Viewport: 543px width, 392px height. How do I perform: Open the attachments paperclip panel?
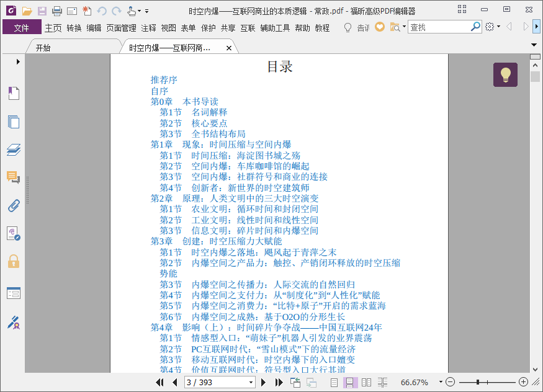[14, 205]
